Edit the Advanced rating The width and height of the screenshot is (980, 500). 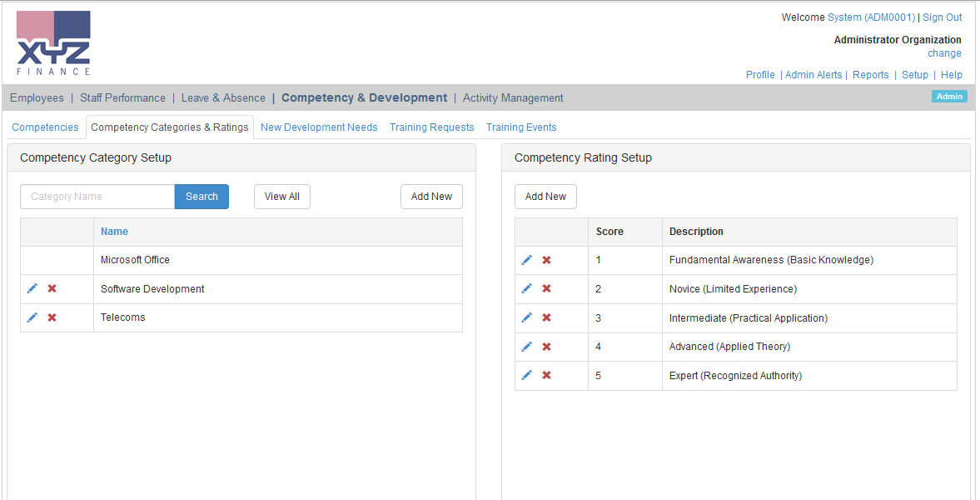(x=527, y=346)
